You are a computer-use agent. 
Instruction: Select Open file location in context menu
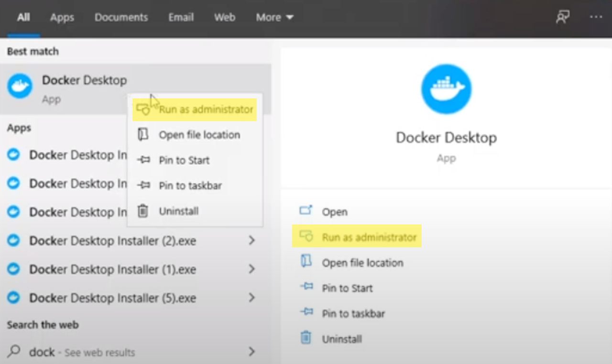click(199, 135)
